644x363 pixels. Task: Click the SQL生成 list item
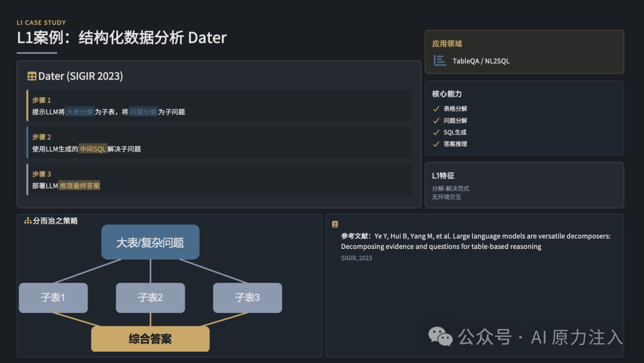coord(454,133)
